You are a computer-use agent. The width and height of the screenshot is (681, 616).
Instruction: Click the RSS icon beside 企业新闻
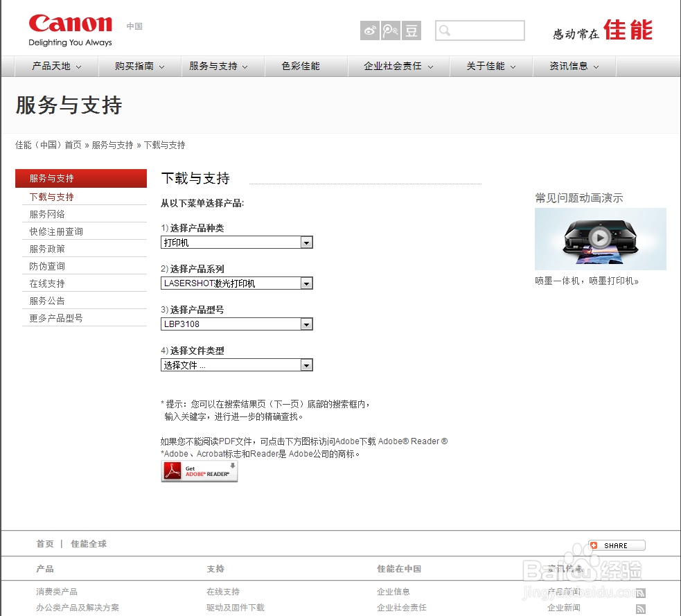641,608
